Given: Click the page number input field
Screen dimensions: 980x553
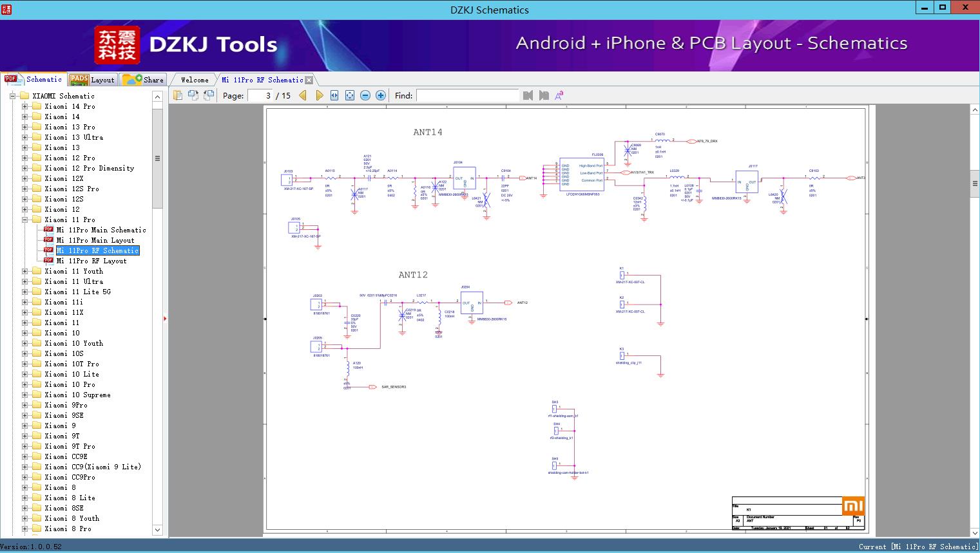Looking at the screenshot, I should point(260,95).
